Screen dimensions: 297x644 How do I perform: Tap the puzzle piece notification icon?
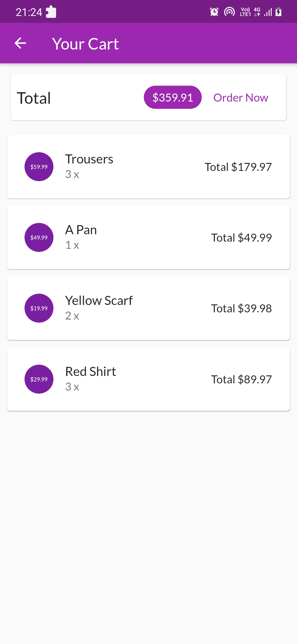coord(51,12)
